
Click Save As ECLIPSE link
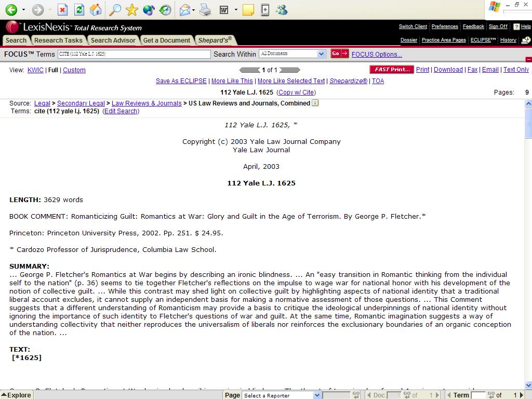pos(181,81)
